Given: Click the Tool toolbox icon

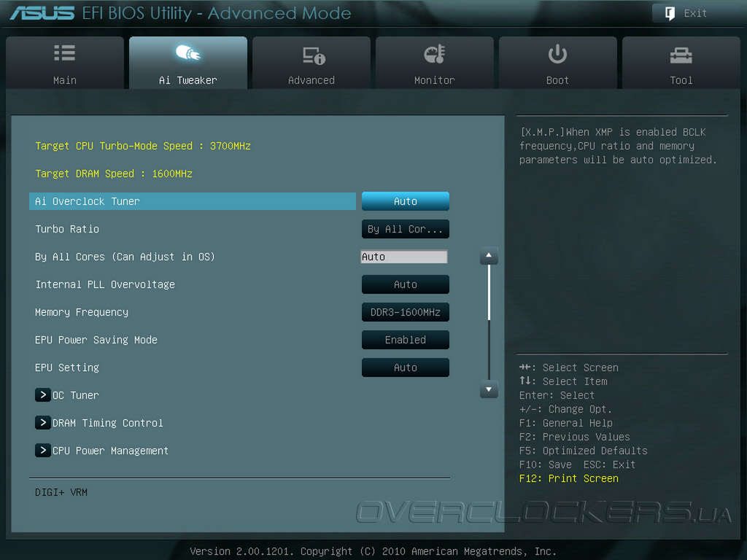Looking at the screenshot, I should 681,55.
